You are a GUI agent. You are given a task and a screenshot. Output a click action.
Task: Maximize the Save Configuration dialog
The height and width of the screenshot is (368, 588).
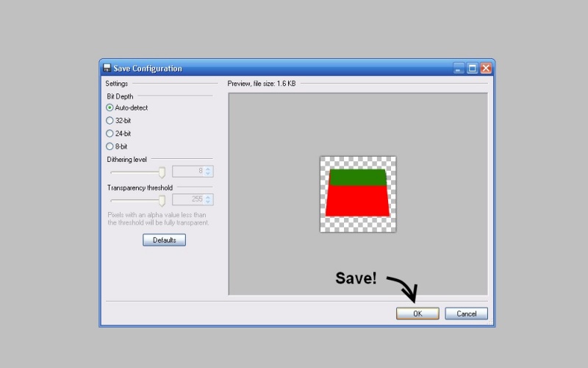pyautogui.click(x=472, y=68)
